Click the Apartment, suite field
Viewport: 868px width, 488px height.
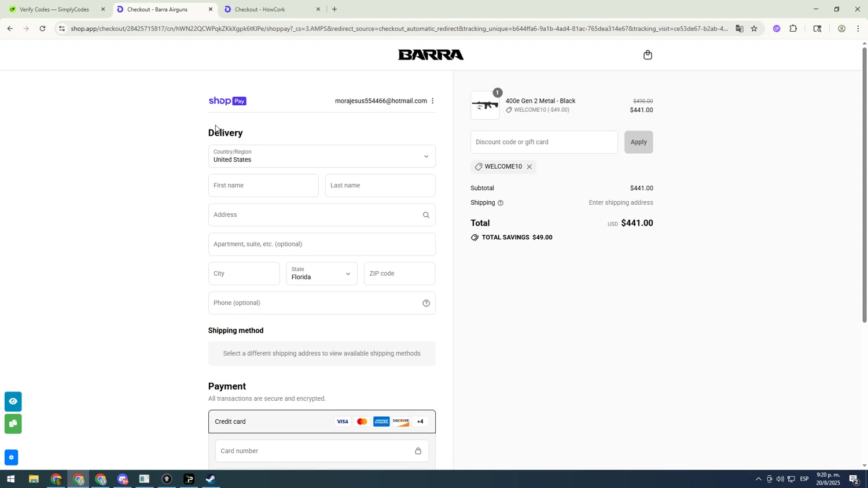(322, 244)
